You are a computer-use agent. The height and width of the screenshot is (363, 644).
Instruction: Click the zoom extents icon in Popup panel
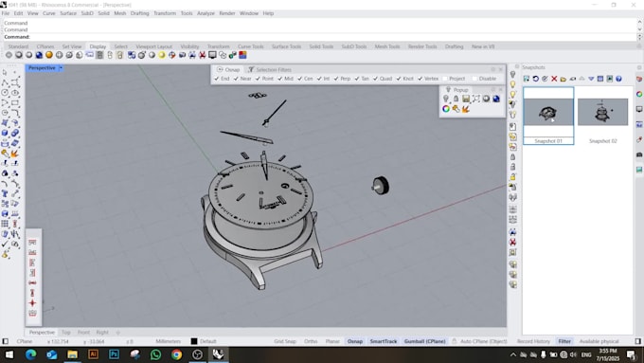(476, 99)
